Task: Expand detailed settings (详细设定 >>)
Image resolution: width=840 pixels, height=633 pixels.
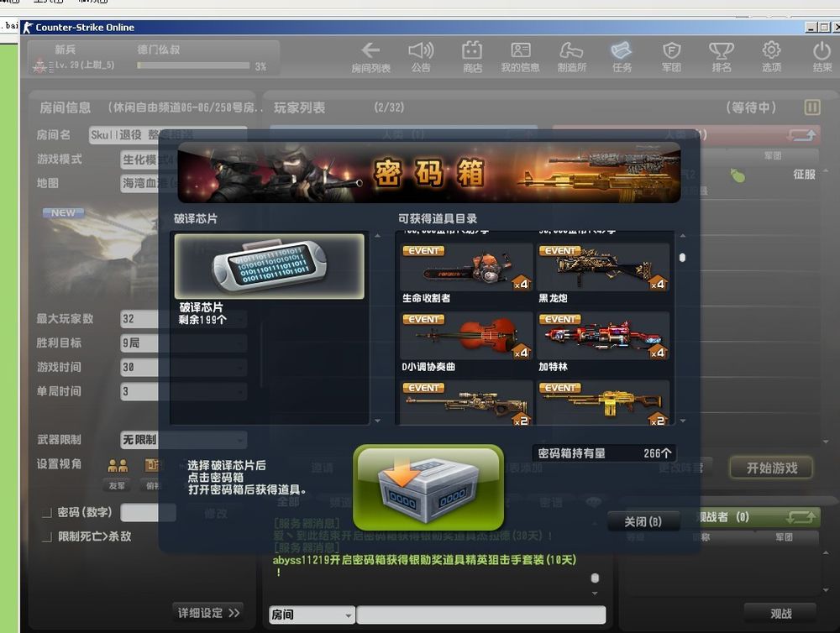Action: click(x=208, y=613)
